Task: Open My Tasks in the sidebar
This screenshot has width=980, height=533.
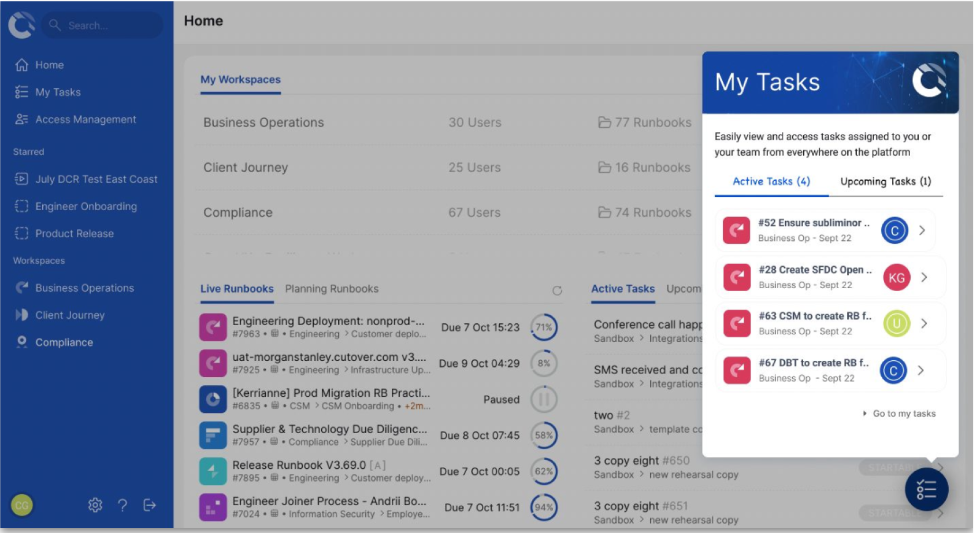Action: [58, 92]
